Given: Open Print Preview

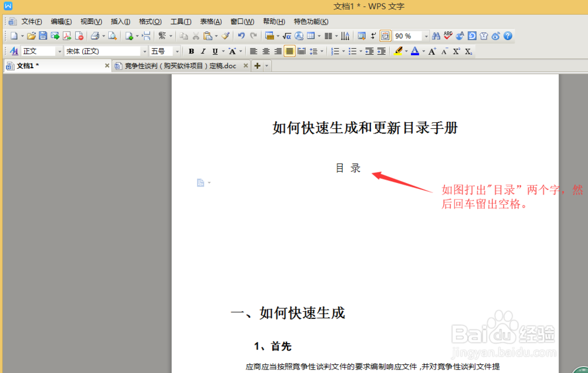Looking at the screenshot, I should coord(112,36).
